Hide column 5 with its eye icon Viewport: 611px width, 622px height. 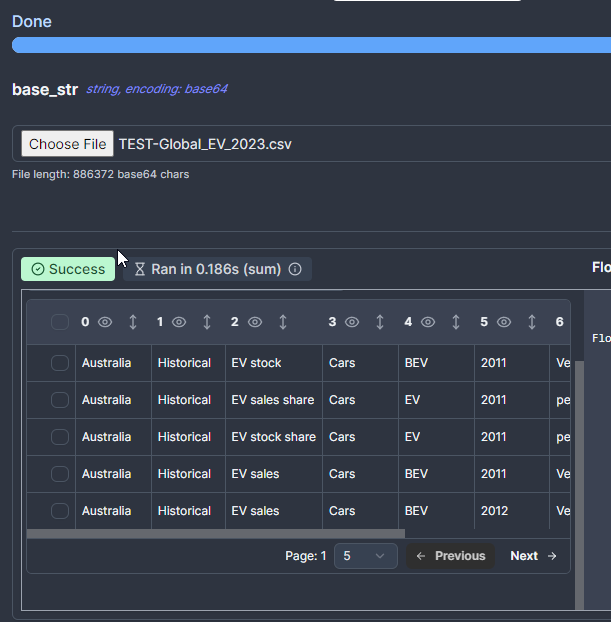coord(504,322)
